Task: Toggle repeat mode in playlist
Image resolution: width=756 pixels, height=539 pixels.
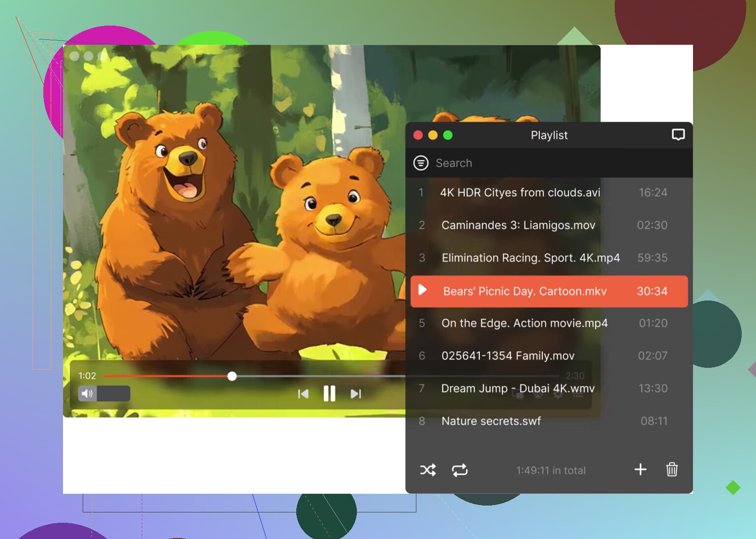Action: point(460,470)
